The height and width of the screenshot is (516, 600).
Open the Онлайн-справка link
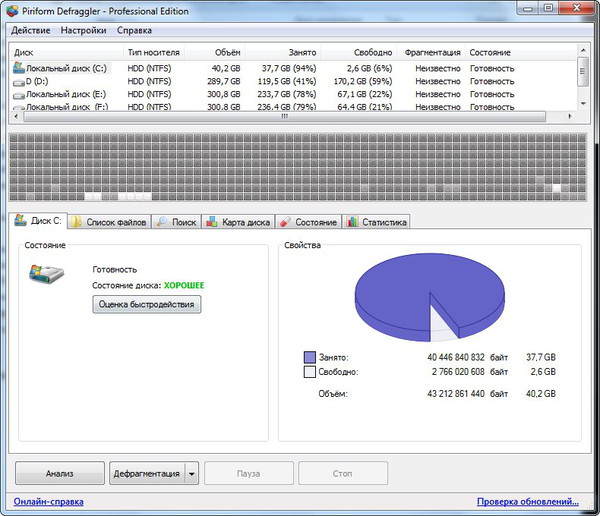point(49,501)
